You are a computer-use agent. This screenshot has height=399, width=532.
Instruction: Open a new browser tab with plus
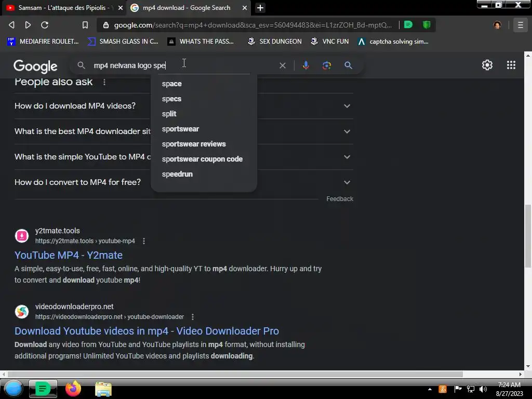pyautogui.click(x=260, y=8)
